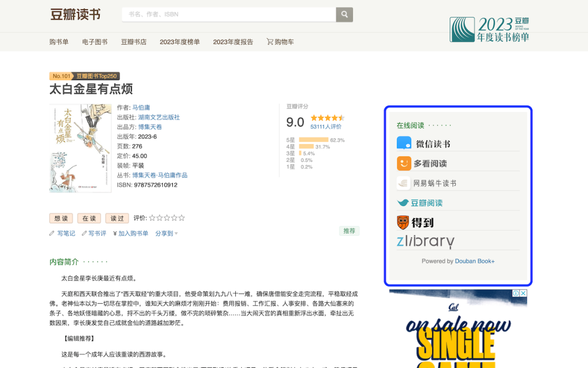Open the Duokan Reading (多看阅读) icon
The width and height of the screenshot is (588, 368).
tap(404, 164)
